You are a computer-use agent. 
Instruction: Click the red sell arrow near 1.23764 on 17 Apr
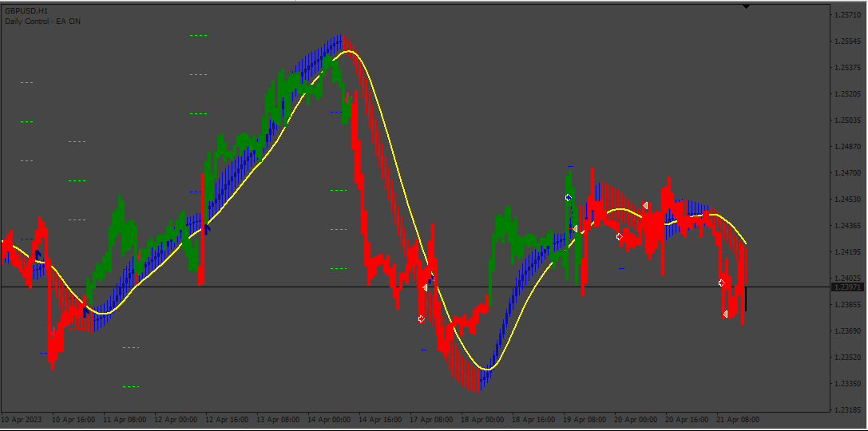[x=422, y=318]
